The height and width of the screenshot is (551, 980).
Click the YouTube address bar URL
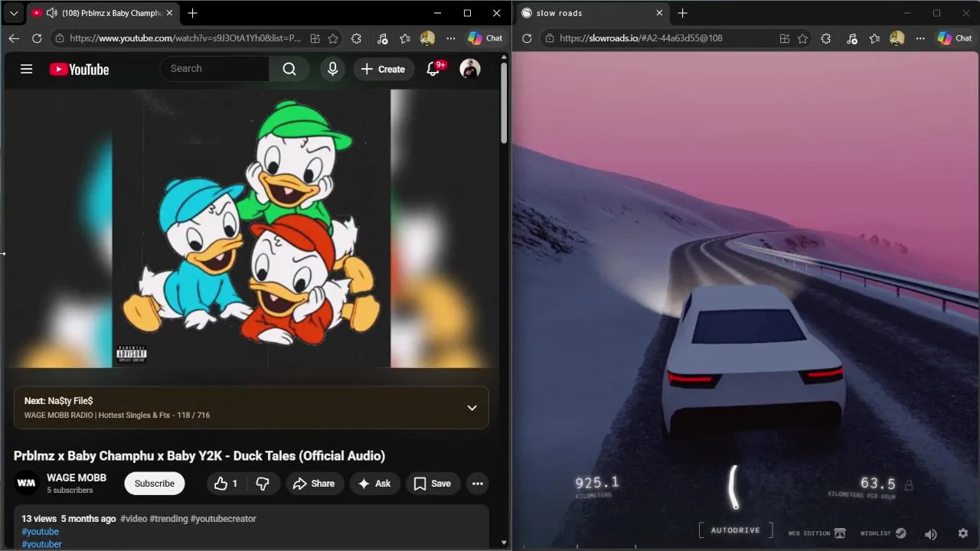point(185,38)
